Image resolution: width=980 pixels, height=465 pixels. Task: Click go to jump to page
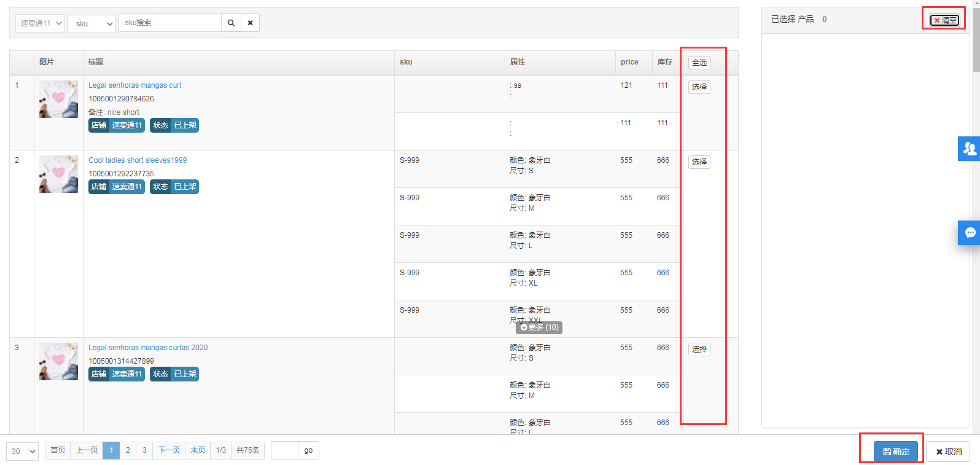pos(308,450)
